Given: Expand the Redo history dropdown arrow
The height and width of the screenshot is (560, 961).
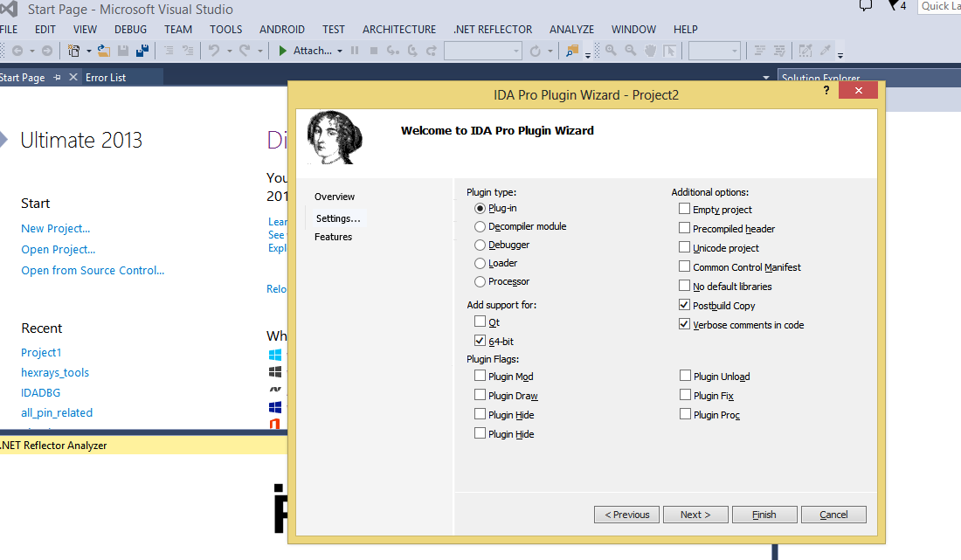Looking at the screenshot, I should pyautogui.click(x=259, y=51).
